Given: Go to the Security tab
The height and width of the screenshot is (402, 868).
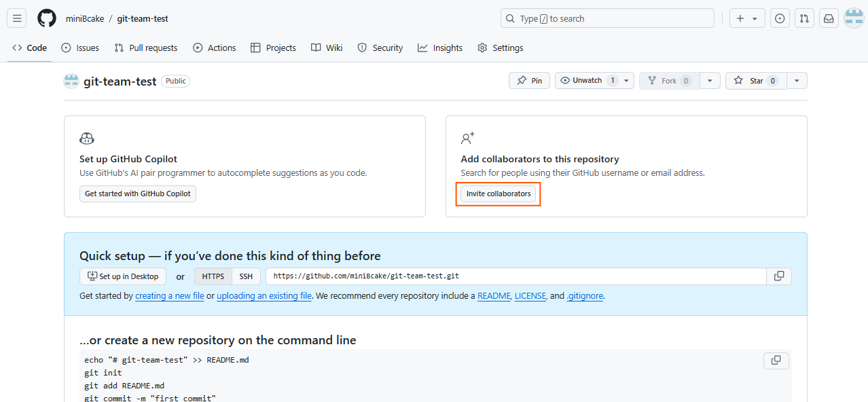Looking at the screenshot, I should (380, 48).
